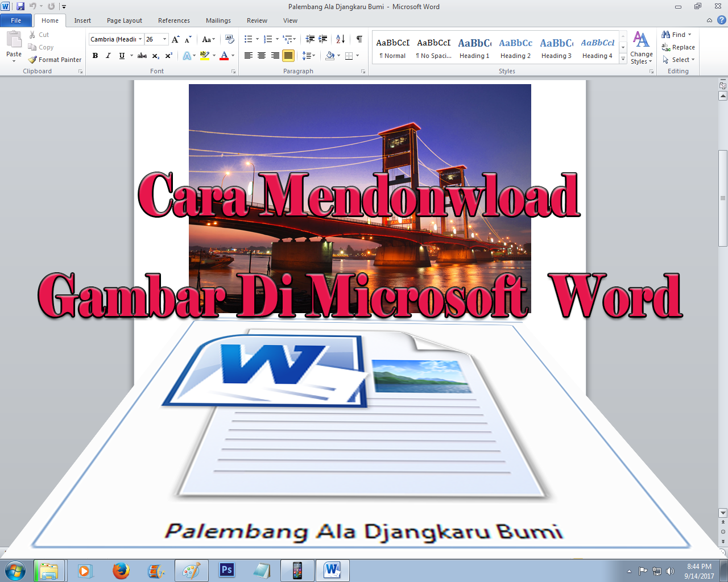The image size is (728, 582).
Task: Switch to Page Layout tab
Action: pos(125,20)
